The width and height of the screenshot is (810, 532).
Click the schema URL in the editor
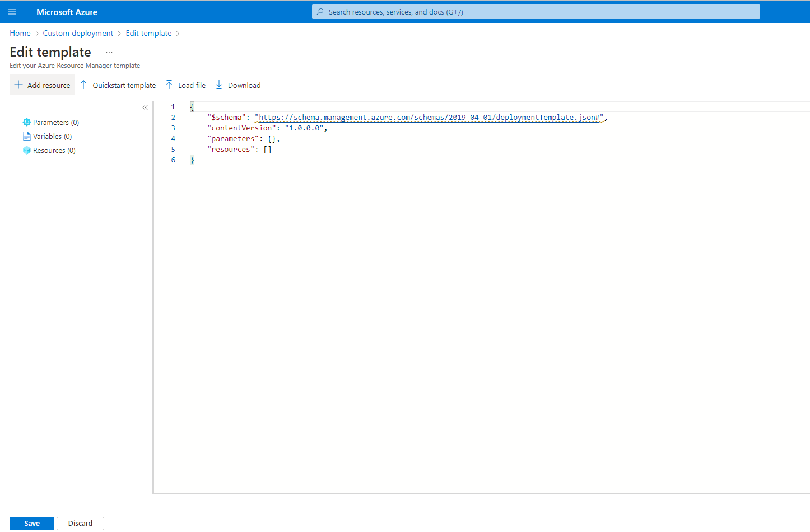pos(429,118)
